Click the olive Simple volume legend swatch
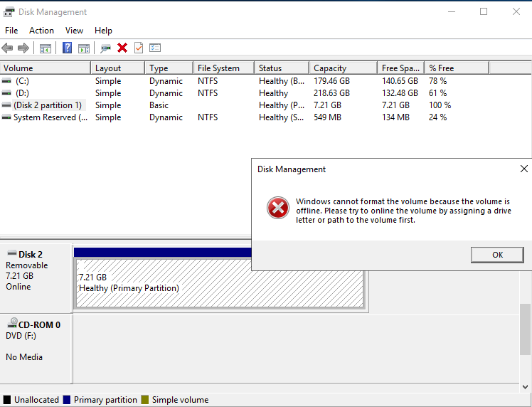This screenshot has width=532, height=407. (x=145, y=400)
